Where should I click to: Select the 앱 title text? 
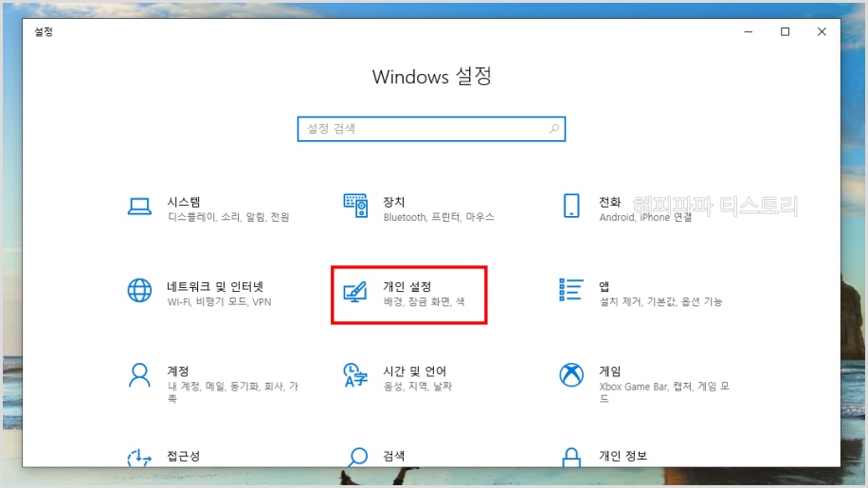coord(604,286)
